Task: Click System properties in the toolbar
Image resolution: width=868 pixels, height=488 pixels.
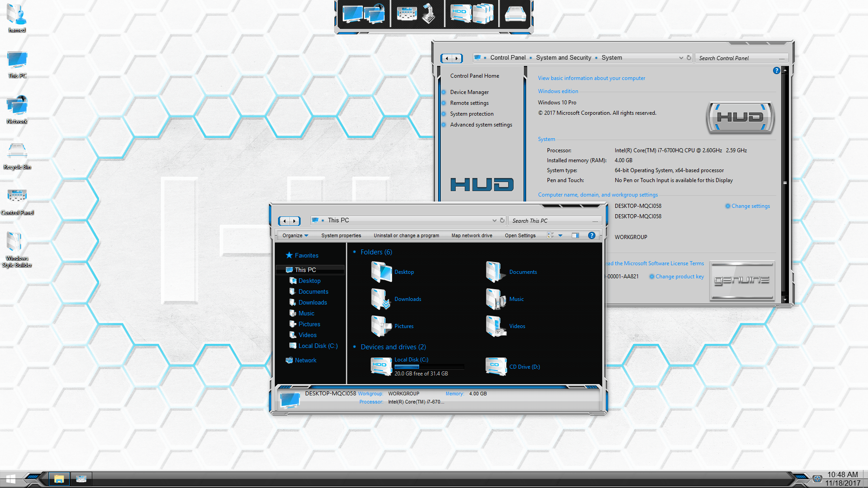Action: tap(341, 235)
